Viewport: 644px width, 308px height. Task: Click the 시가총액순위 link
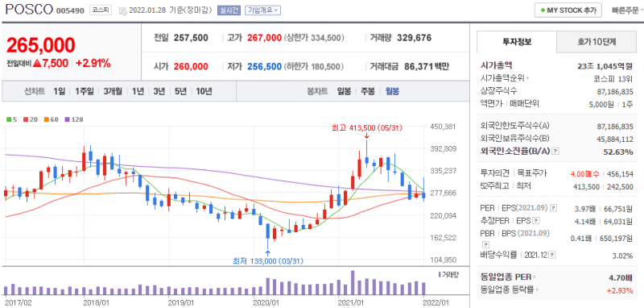click(503, 78)
